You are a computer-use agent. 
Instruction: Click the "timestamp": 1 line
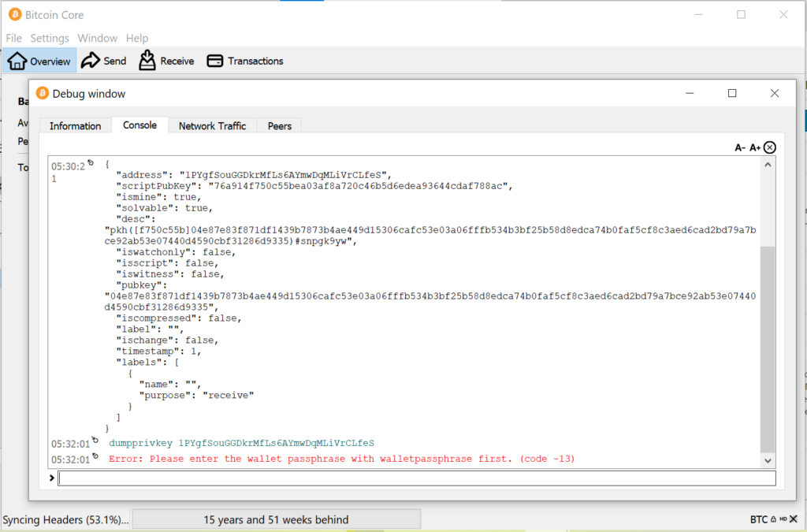point(158,352)
